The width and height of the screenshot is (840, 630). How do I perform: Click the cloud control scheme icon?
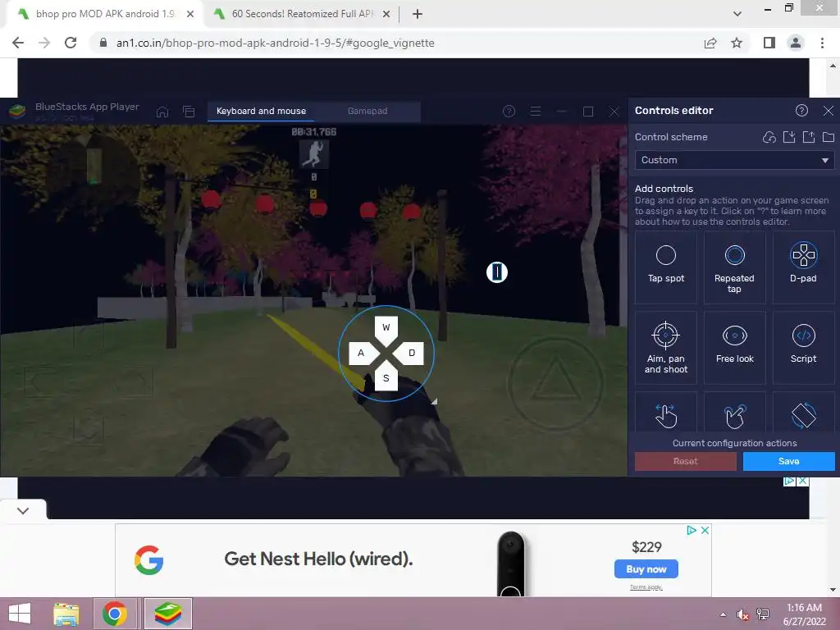[x=769, y=137]
